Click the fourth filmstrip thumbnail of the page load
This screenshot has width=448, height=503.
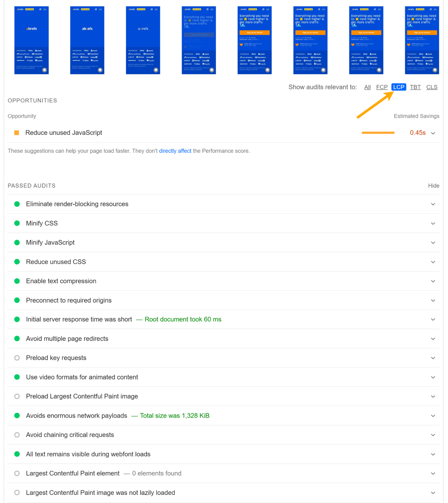tap(198, 40)
